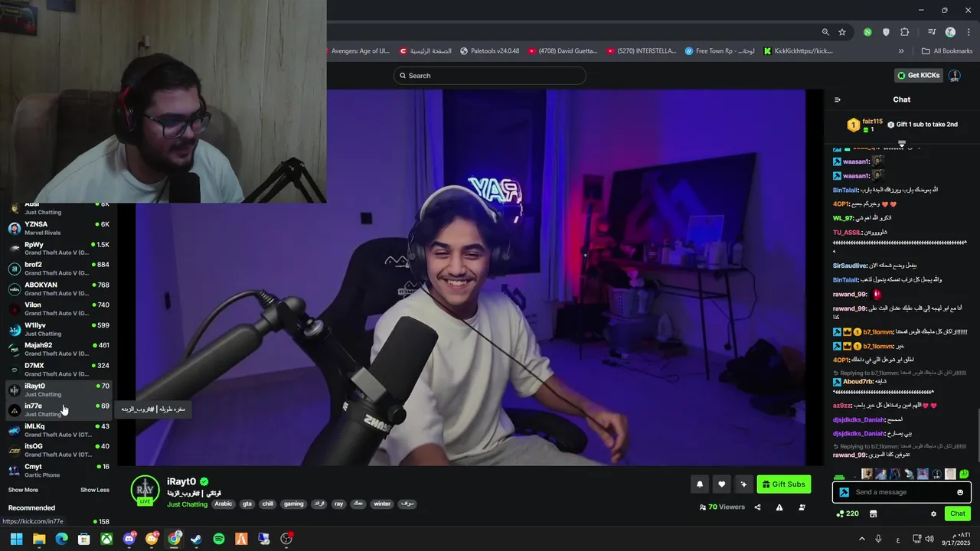The width and height of the screenshot is (980, 551).
Task: Expand hidden bookmarks with double chevron
Action: click(901, 51)
